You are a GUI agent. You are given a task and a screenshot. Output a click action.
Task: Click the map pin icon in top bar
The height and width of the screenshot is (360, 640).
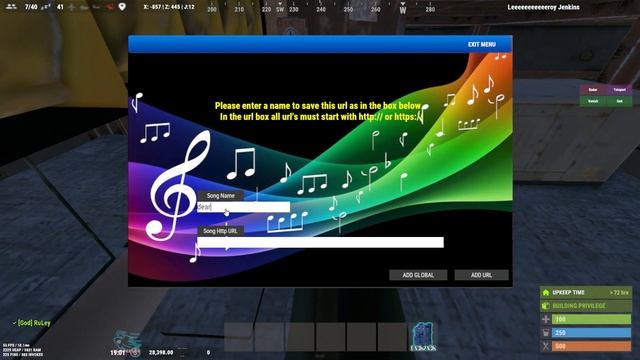[x=122, y=7]
